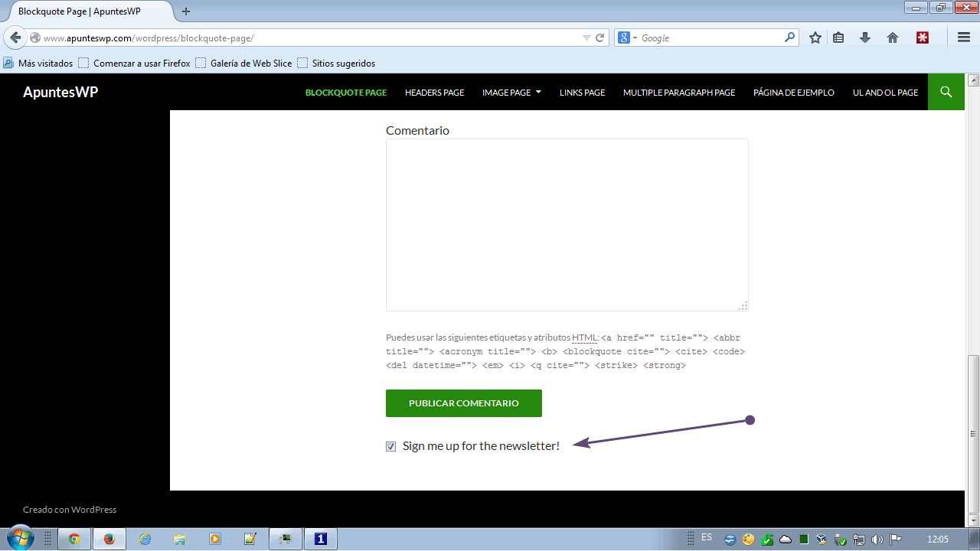Open the LINKS PAGE menu item
The width and height of the screenshot is (980, 551).
pos(583,93)
